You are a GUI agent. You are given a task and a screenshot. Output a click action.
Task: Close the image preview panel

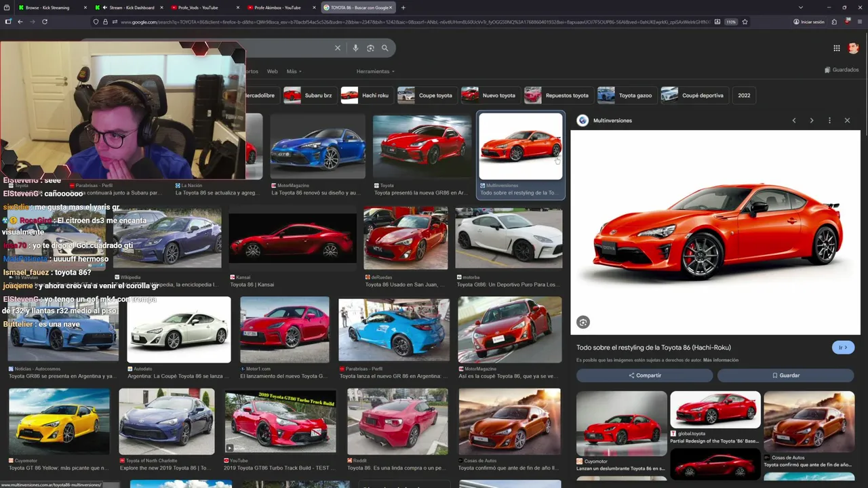click(x=847, y=121)
